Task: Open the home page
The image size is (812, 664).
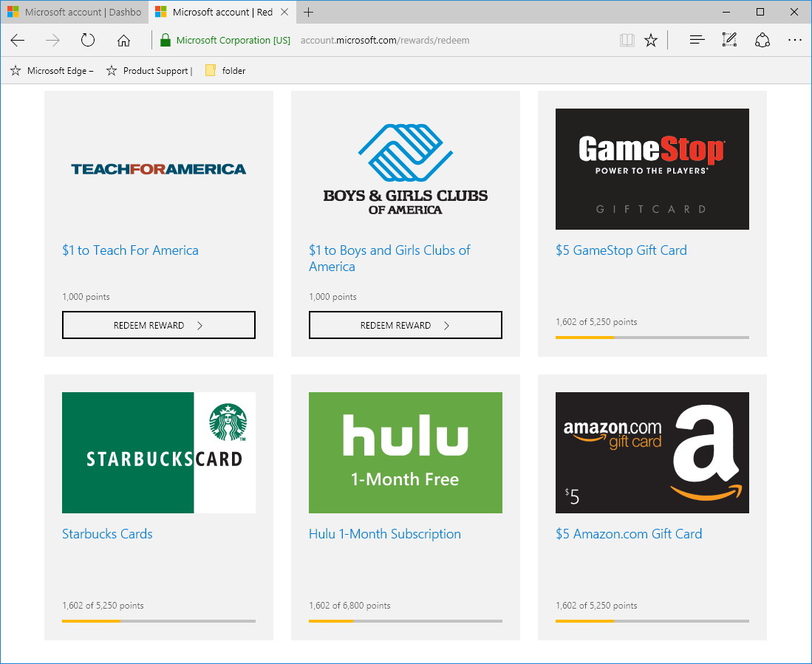Action: (x=123, y=41)
